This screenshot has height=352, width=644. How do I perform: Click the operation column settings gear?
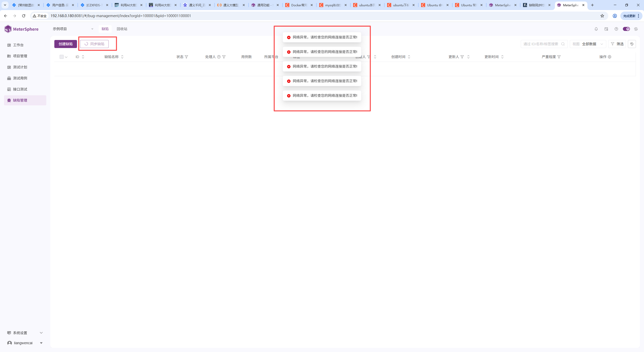610,57
